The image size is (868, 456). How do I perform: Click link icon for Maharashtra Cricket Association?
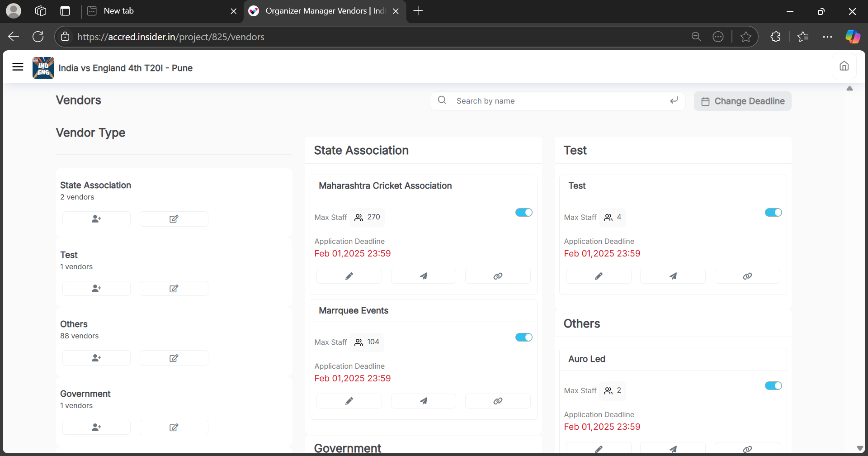tap(497, 276)
